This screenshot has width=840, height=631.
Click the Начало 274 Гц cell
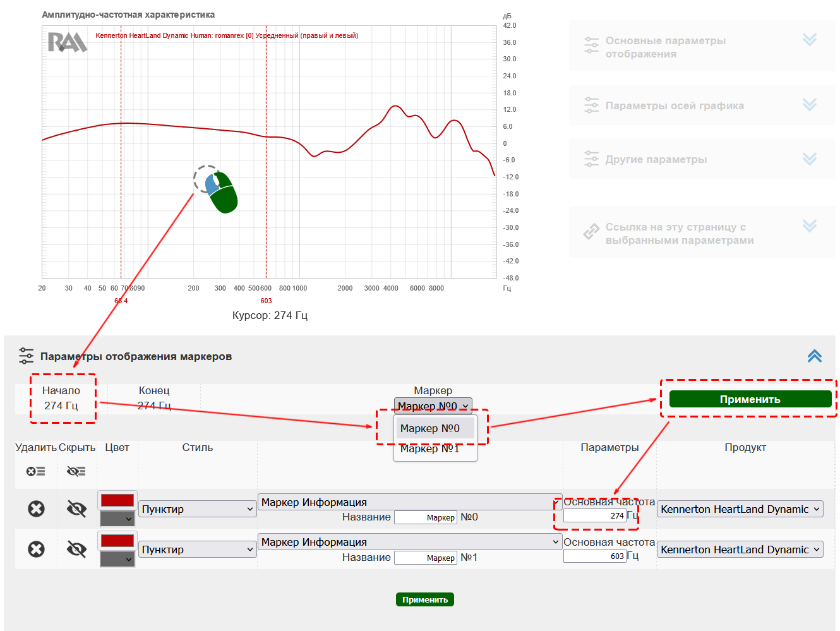point(61,399)
